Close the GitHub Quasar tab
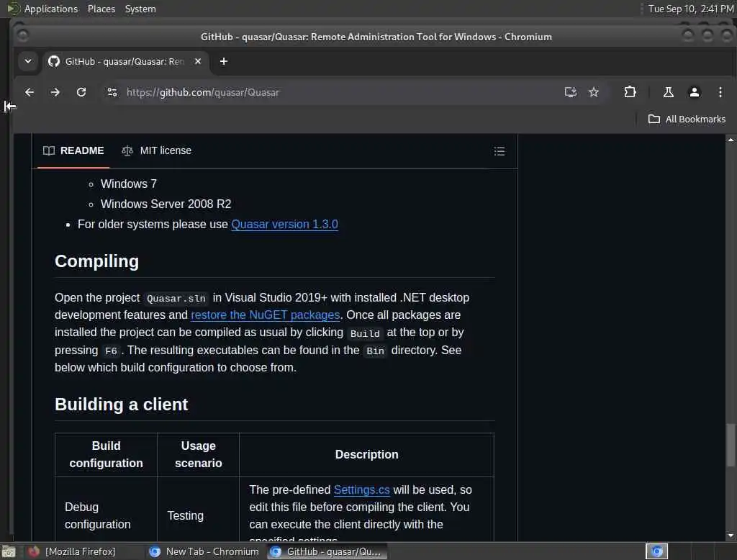This screenshot has height=560, width=737. 198,61
